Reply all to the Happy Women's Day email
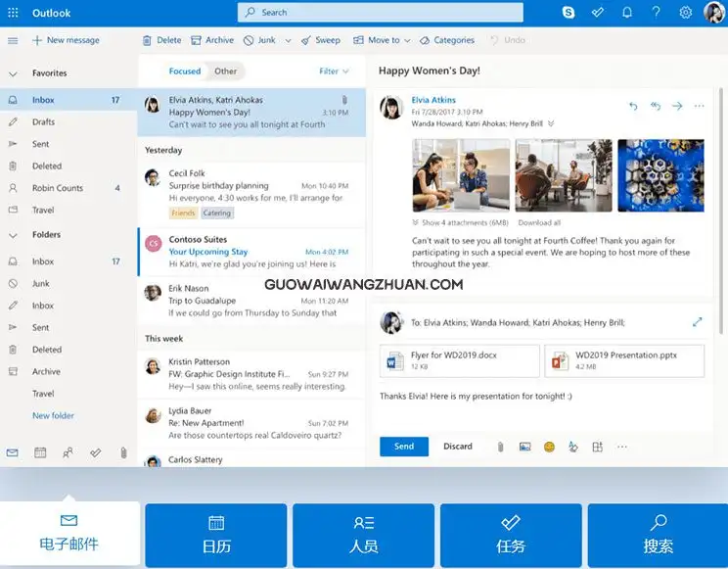 pyautogui.click(x=656, y=106)
